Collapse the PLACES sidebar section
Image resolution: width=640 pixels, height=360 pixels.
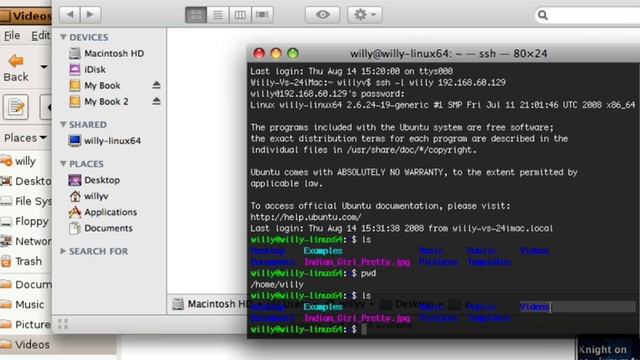(x=63, y=164)
